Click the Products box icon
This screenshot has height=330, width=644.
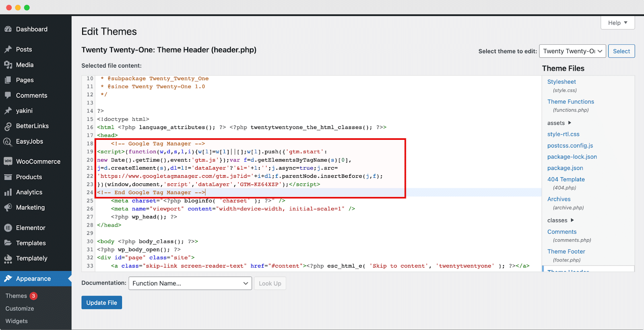pyautogui.click(x=8, y=177)
